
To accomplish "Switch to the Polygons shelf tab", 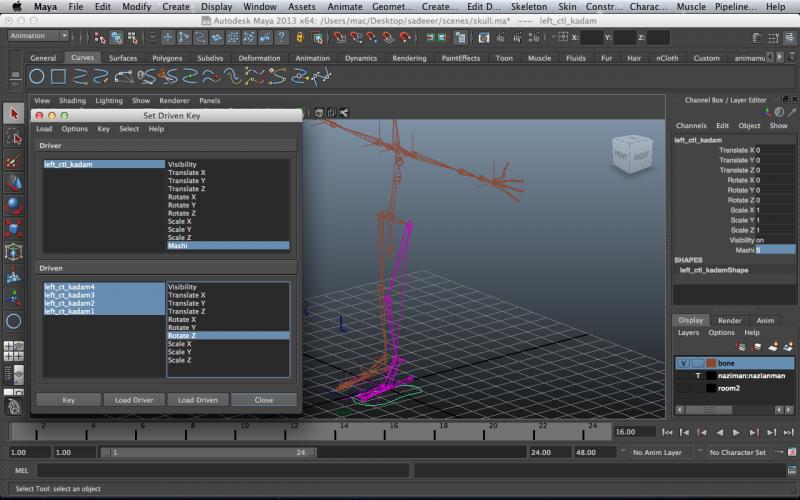I will pos(166,58).
